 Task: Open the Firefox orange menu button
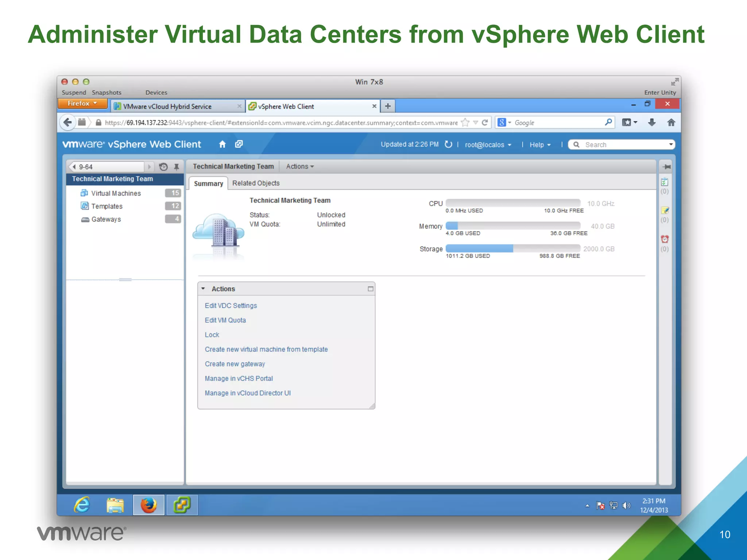click(83, 104)
